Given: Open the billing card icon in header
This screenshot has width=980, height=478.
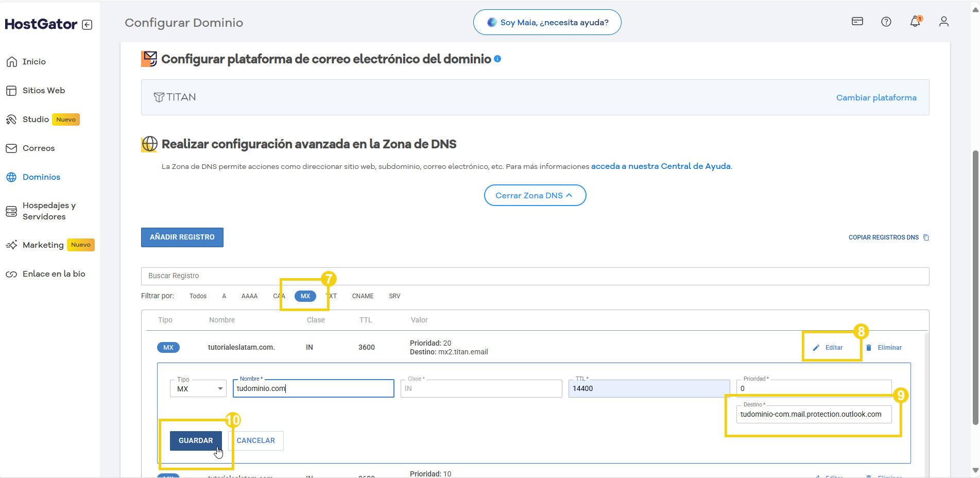Looking at the screenshot, I should (x=857, y=22).
